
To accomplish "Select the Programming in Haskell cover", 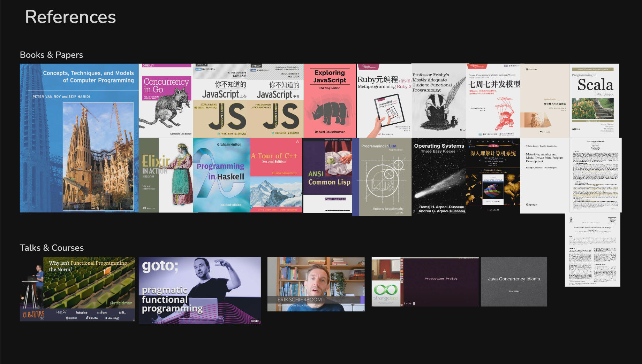I will 221,175.
